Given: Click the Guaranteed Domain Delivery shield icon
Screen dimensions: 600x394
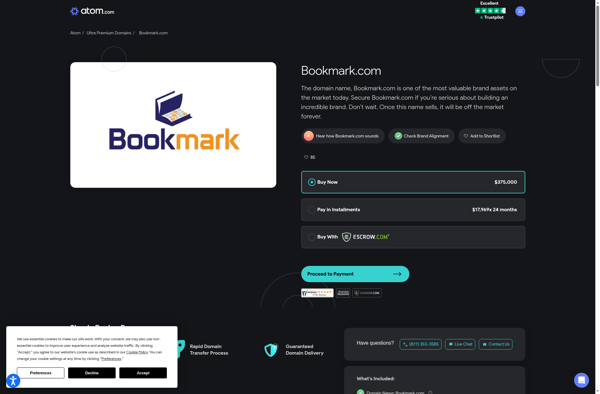Looking at the screenshot, I should click(x=271, y=350).
